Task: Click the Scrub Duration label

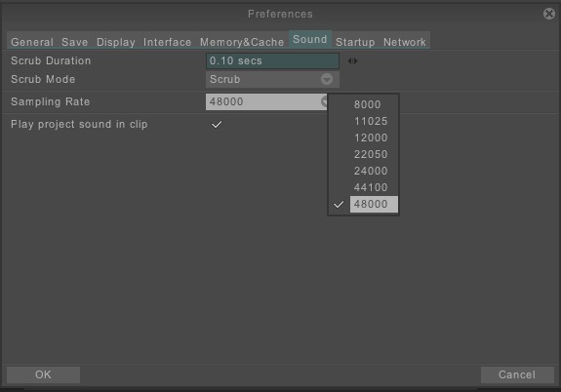Action: tap(51, 60)
